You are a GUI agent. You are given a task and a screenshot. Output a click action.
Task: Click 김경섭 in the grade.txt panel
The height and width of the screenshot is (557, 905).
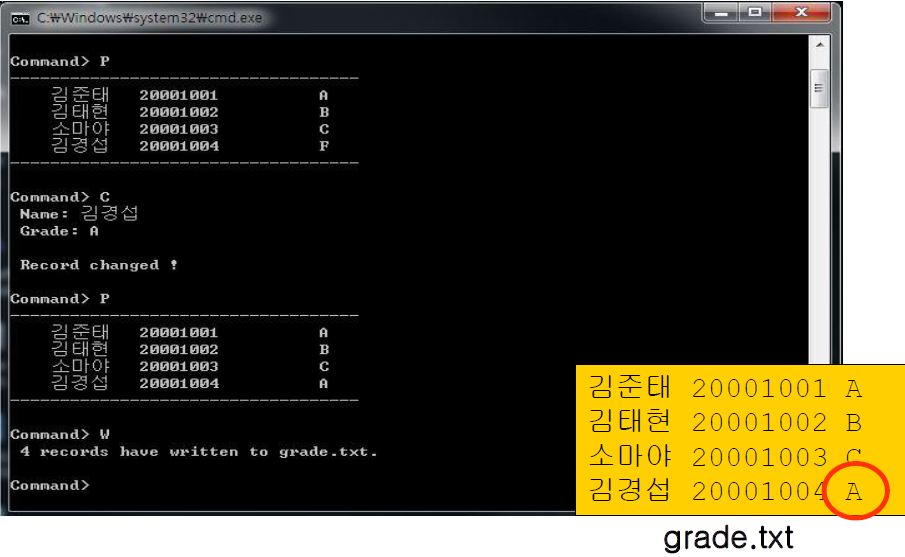click(x=630, y=489)
